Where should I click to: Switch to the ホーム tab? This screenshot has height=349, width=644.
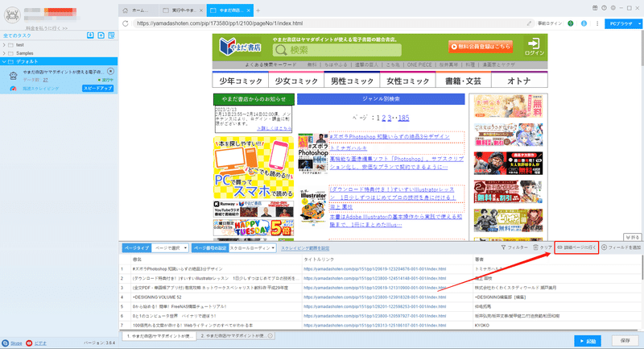139,10
